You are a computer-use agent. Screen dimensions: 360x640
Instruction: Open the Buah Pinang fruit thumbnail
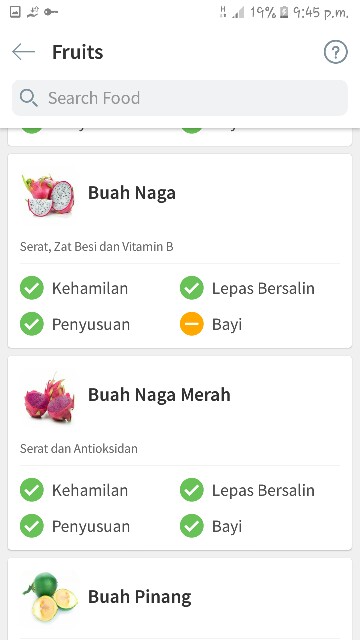pos(49,597)
